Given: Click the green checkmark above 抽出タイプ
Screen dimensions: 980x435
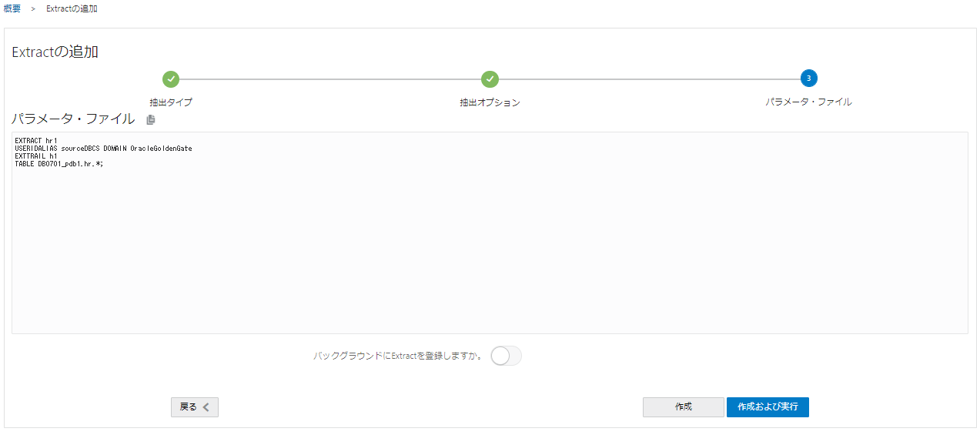Looking at the screenshot, I should (171, 79).
